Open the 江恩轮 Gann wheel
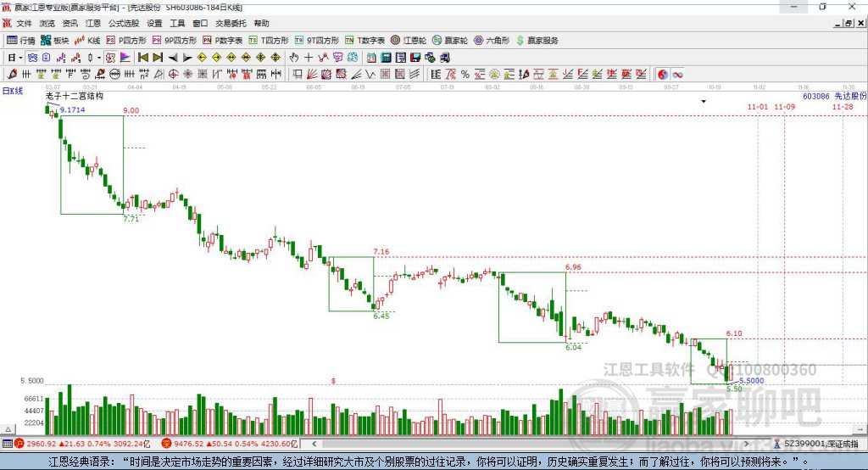Viewport: 868px width, 470px height. coord(409,41)
